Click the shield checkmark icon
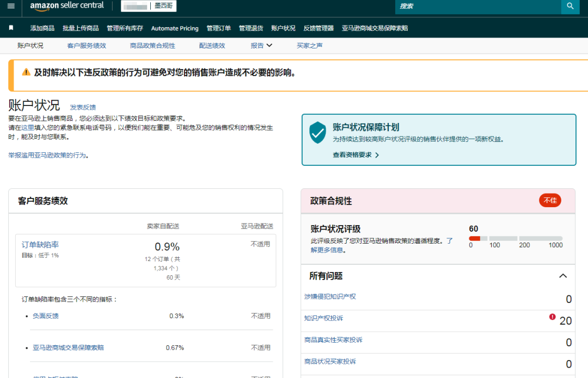588x378 pixels. point(317,133)
